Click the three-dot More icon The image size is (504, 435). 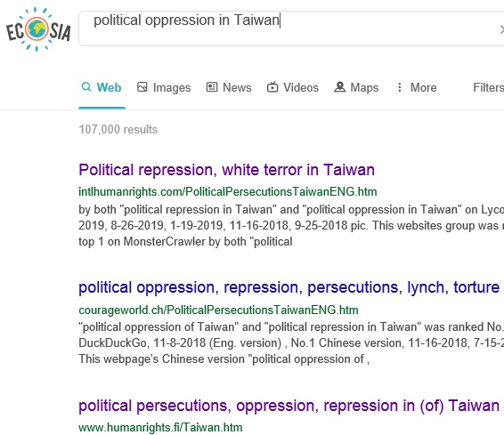click(400, 87)
